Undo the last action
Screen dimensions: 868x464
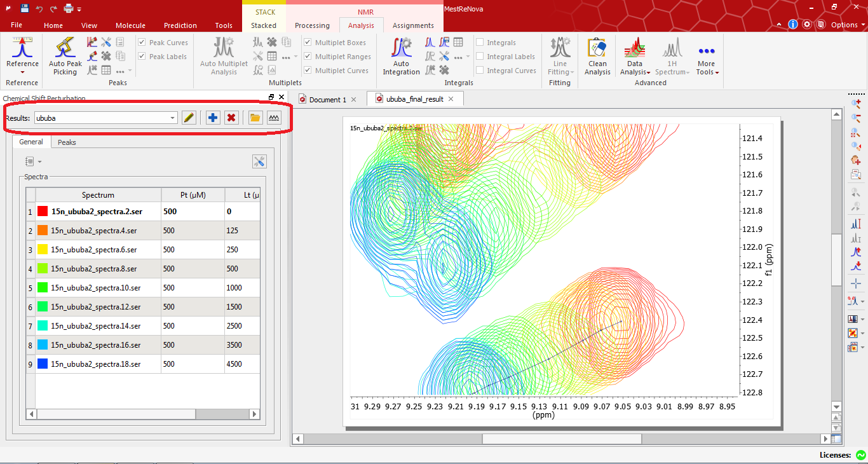tap(39, 8)
